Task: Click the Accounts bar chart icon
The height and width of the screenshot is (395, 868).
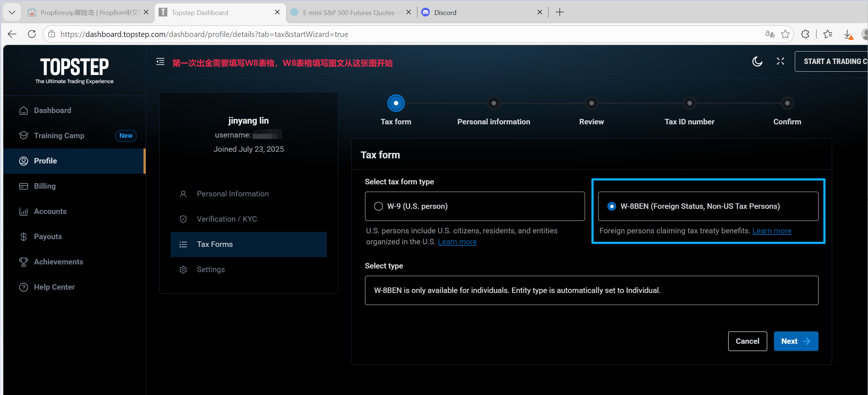Action: pos(24,211)
